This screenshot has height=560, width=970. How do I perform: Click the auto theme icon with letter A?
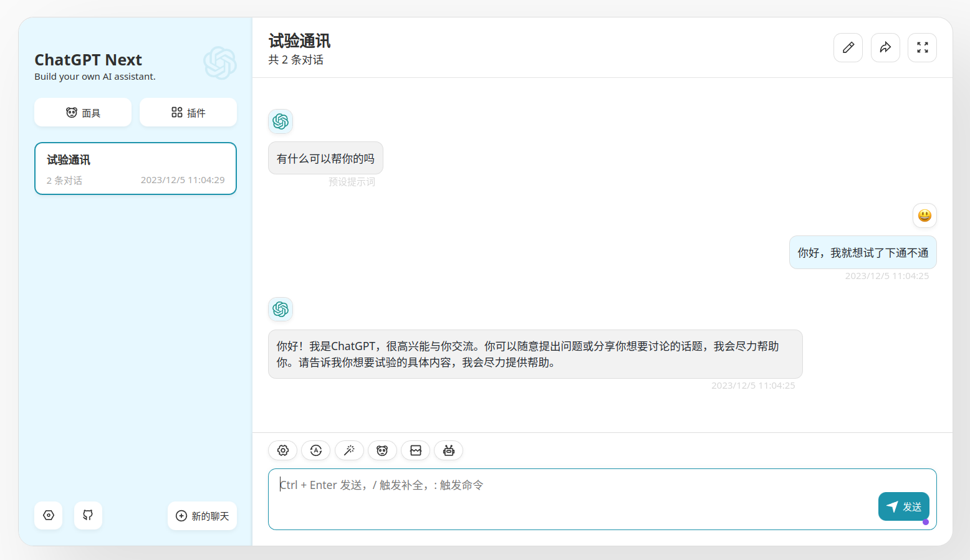(316, 450)
